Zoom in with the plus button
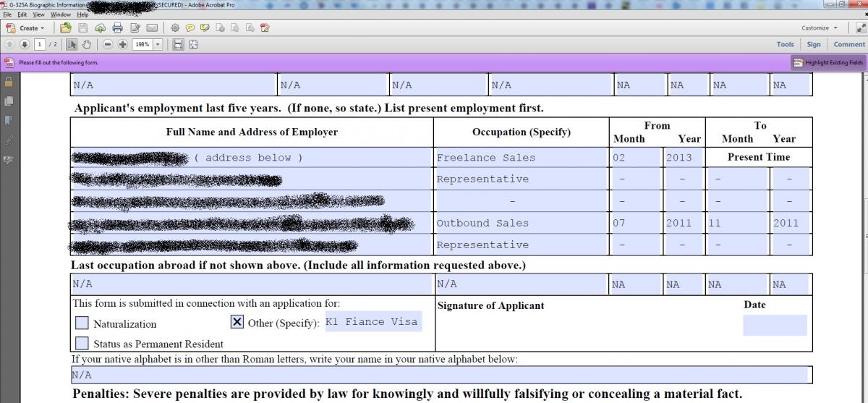 point(122,44)
